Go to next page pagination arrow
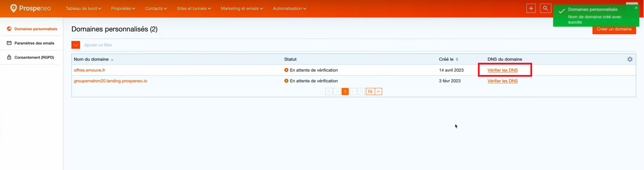 point(353,91)
